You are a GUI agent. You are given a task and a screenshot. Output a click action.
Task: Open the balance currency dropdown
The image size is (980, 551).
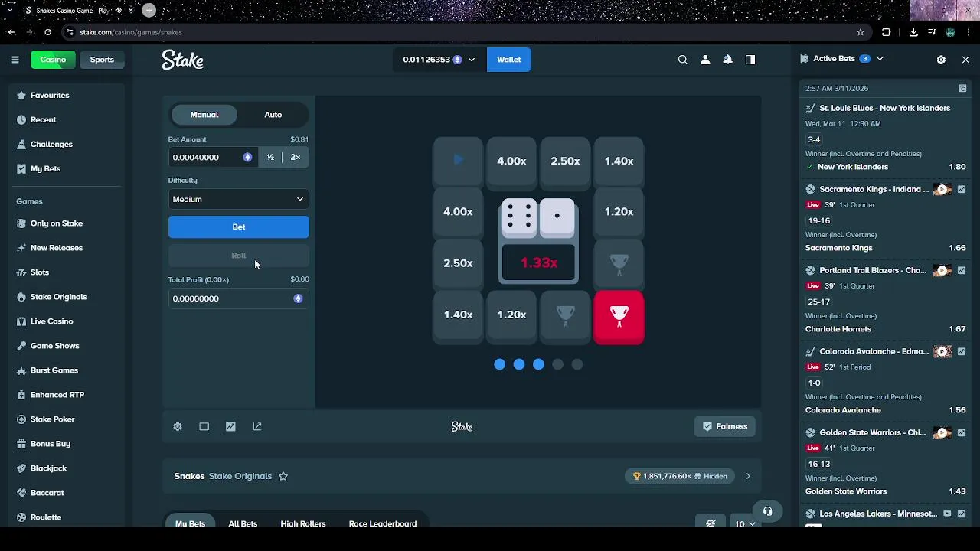click(439, 60)
